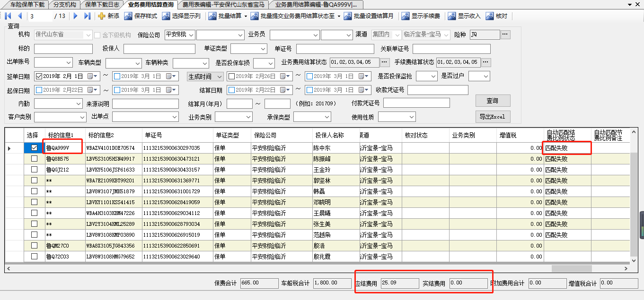Click the 核对 toolbar icon
This screenshot has width=644, height=300.
tap(490, 16)
